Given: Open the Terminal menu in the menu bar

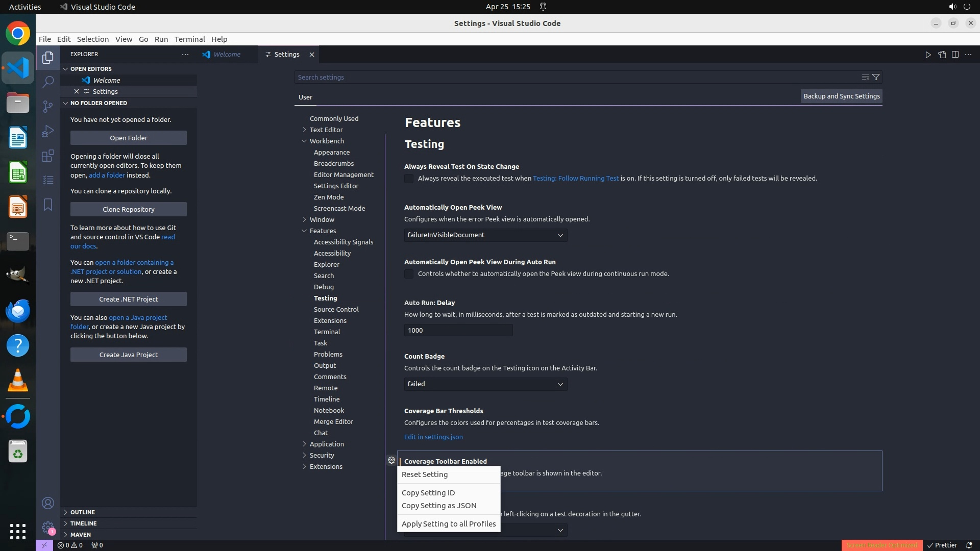Looking at the screenshot, I should click(x=189, y=39).
